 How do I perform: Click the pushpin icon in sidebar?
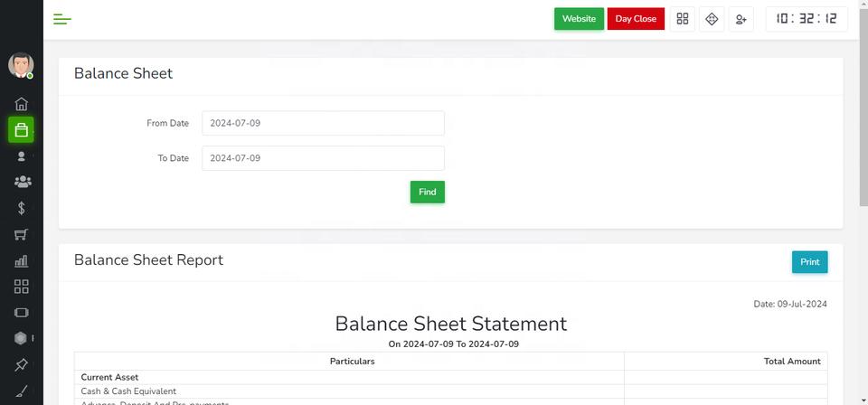click(x=22, y=364)
